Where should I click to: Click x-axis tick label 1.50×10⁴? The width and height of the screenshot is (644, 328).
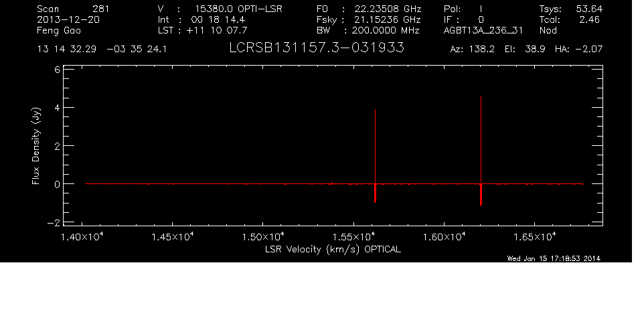[263, 237]
